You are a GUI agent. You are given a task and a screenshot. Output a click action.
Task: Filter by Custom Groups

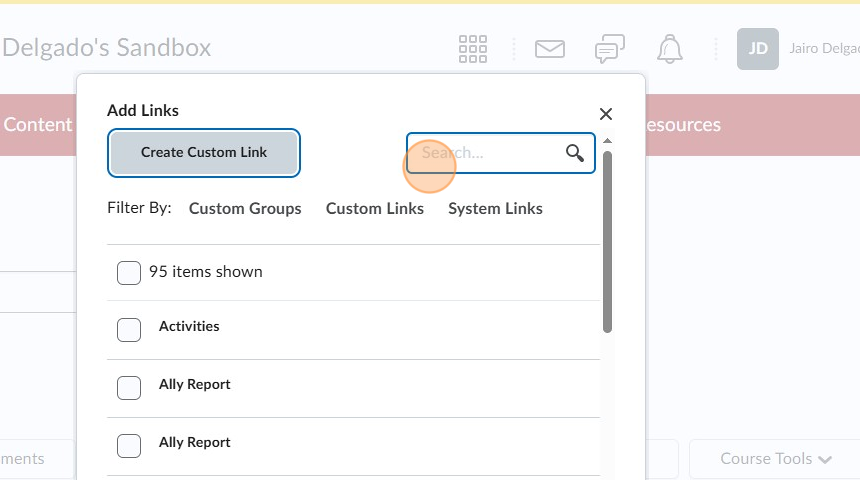[245, 209]
